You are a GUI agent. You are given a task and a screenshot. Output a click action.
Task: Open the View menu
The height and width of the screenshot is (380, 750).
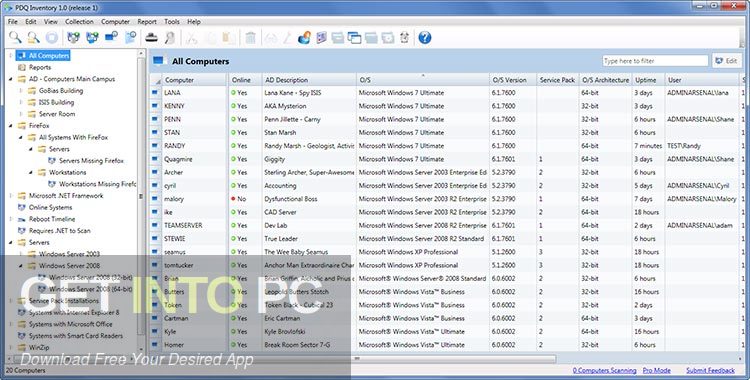click(x=51, y=22)
